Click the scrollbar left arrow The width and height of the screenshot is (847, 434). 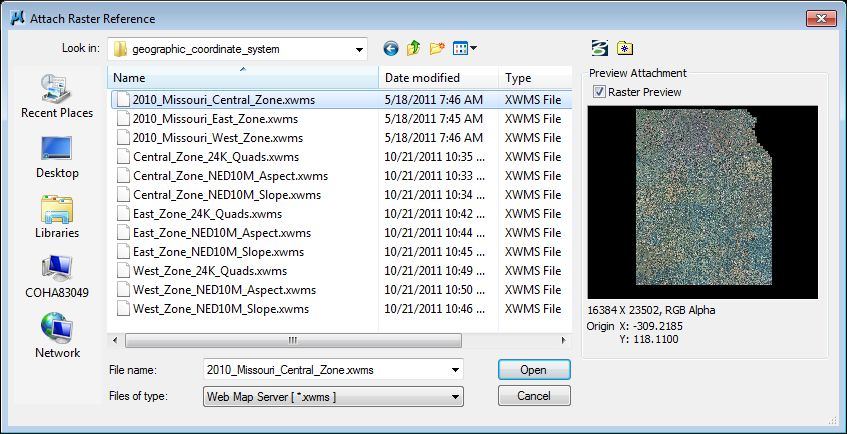[x=115, y=340]
